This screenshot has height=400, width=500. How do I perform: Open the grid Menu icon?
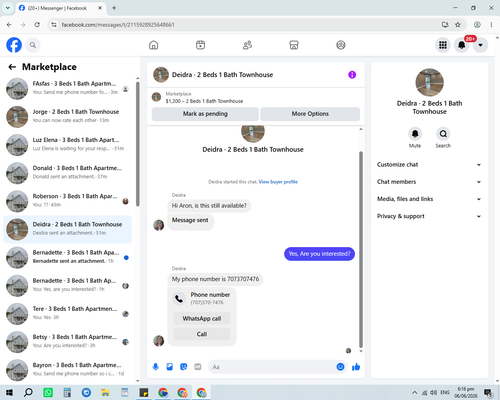tap(443, 45)
